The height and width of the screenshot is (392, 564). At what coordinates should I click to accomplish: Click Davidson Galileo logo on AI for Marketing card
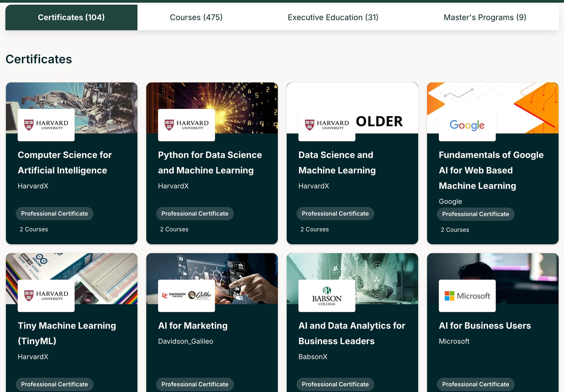pyautogui.click(x=187, y=296)
